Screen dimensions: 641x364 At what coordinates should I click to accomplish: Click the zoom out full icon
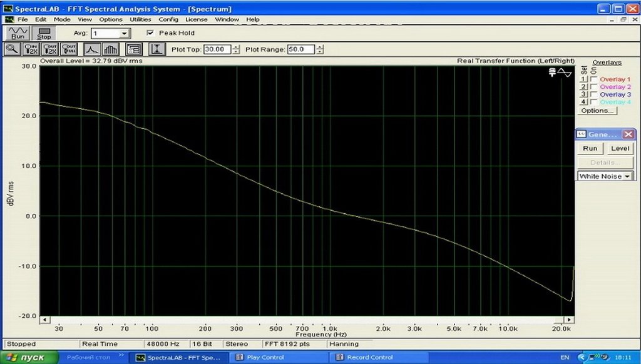69,49
